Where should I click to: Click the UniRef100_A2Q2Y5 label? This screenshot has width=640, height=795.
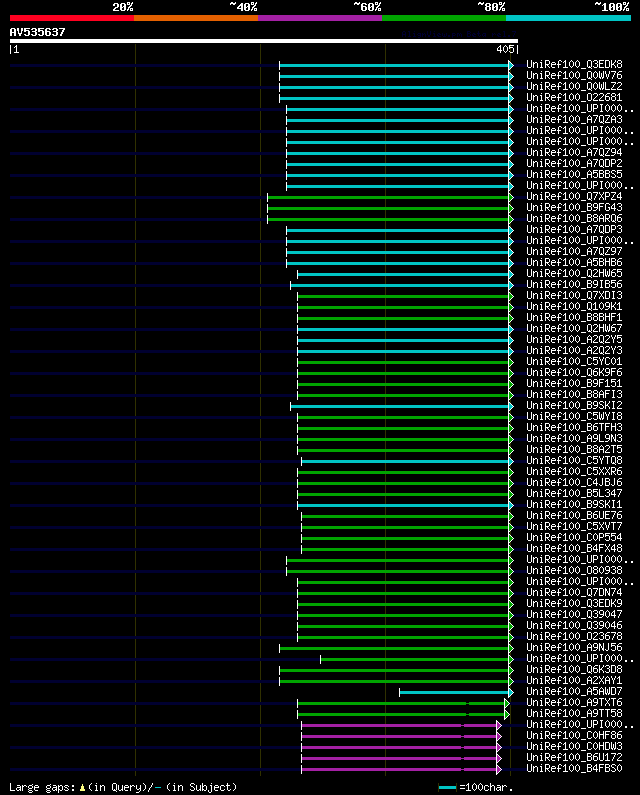(574, 340)
